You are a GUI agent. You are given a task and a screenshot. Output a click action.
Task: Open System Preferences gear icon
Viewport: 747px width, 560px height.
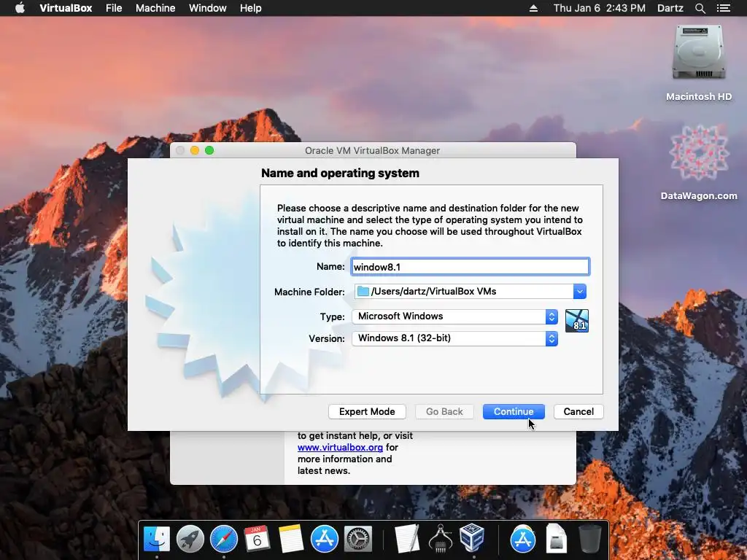tap(357, 539)
